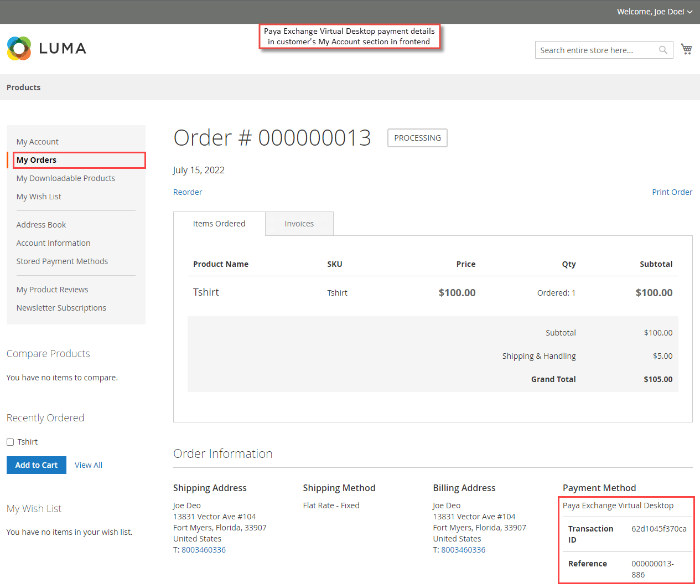Click the Shipping & Handling amount $5.00
Image resolution: width=700 pixels, height=588 pixels.
(662, 356)
